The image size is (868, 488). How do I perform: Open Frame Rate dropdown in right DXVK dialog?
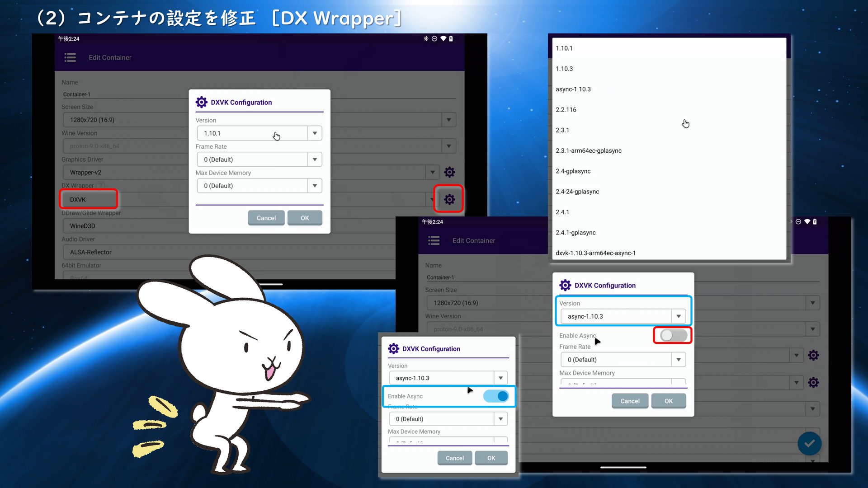(x=623, y=360)
